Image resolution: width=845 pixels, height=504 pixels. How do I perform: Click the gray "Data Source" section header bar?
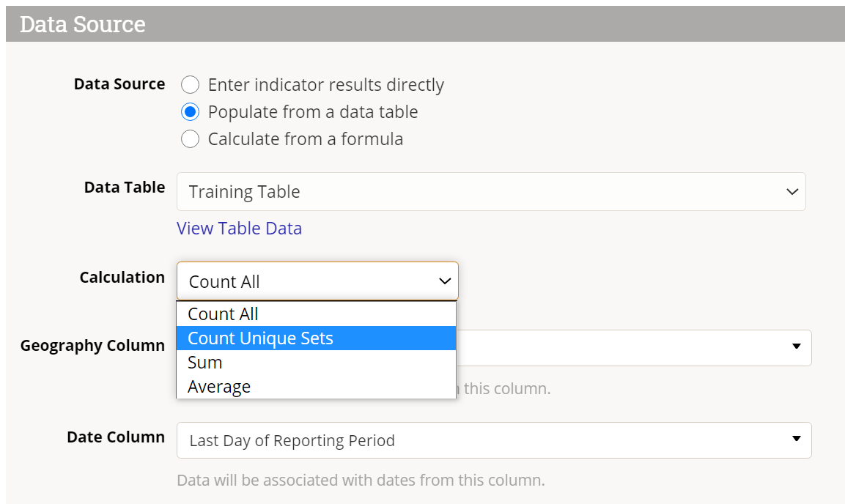[425, 24]
